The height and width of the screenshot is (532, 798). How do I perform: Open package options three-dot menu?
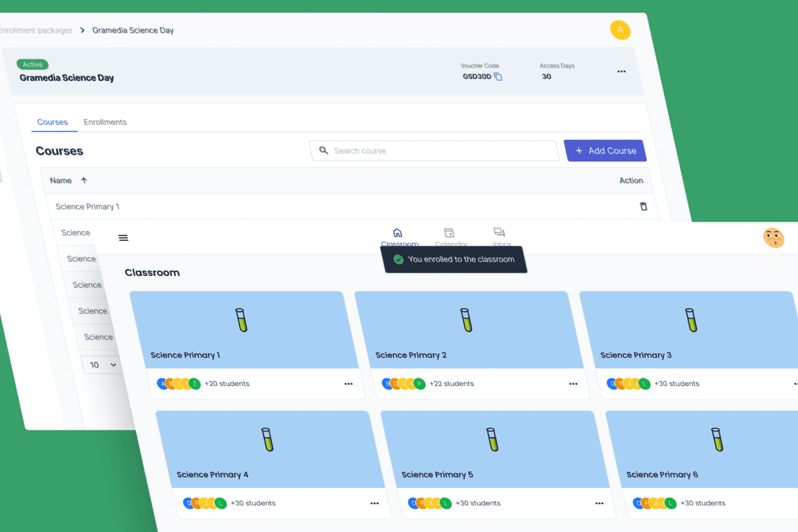(x=622, y=71)
